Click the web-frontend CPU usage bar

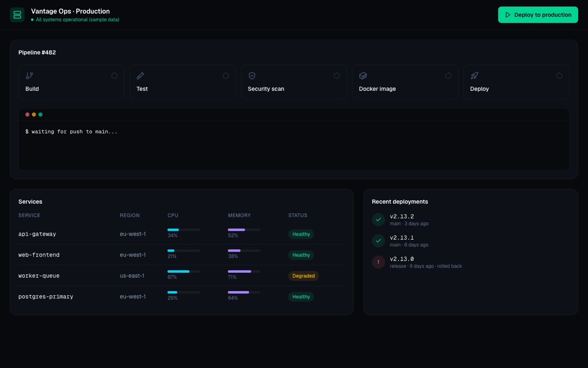pos(184,250)
